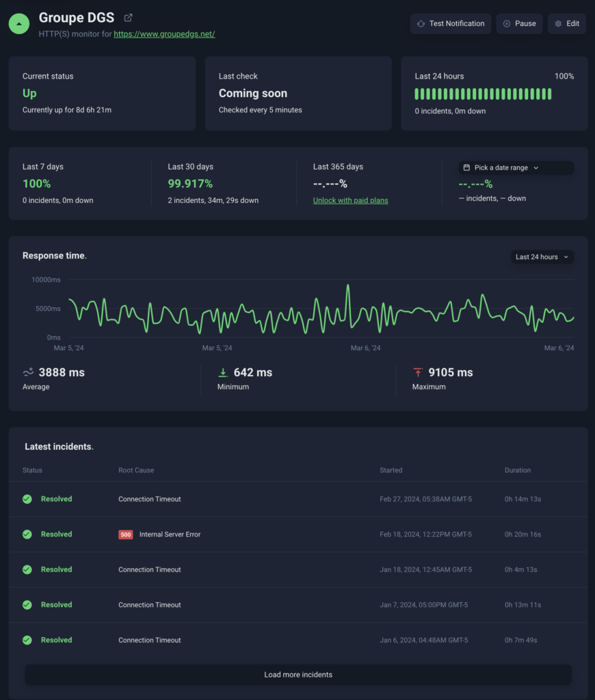Click the average response time icon
This screenshot has height=700, width=595.
click(28, 373)
